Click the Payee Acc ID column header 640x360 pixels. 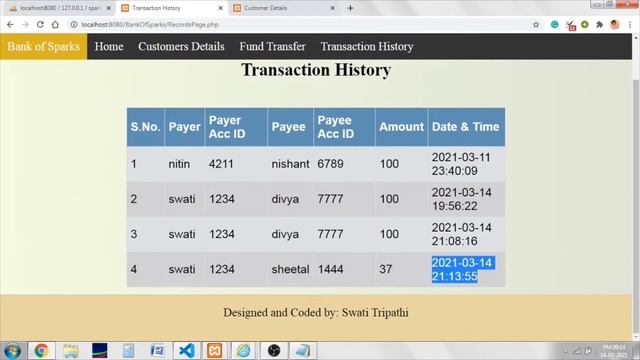[344, 127]
